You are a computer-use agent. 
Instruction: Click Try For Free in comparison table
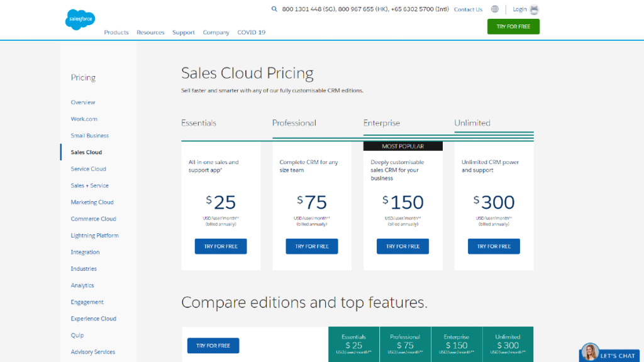pos(213,346)
